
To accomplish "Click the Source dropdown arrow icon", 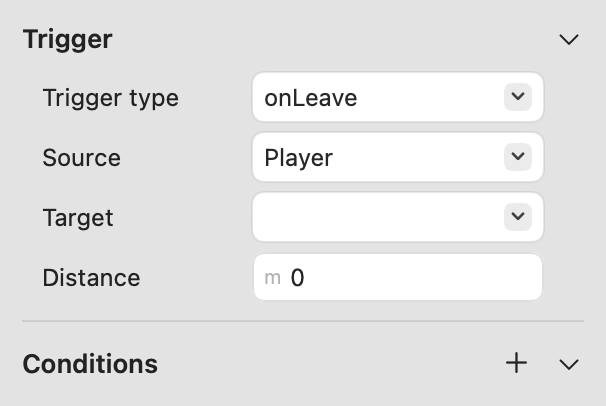I will [x=517, y=157].
